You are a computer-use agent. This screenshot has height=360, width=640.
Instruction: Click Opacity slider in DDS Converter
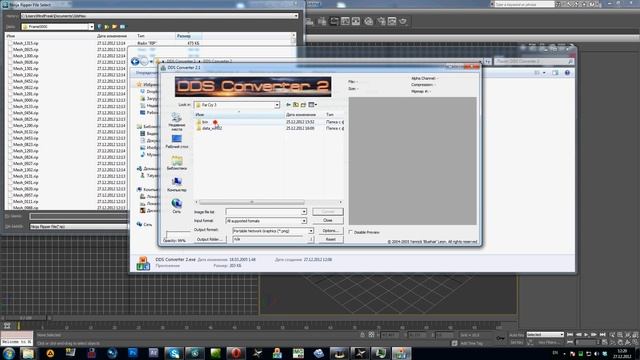[177, 234]
